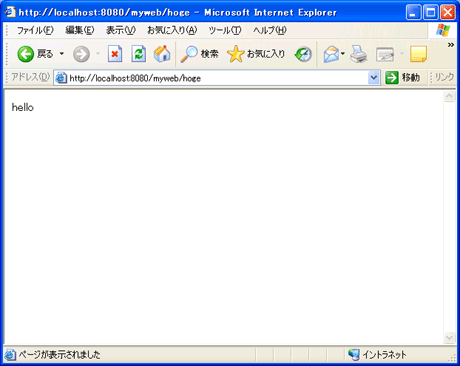Open the Search (検索) magnifier button
This screenshot has height=366, width=460.
(x=200, y=54)
